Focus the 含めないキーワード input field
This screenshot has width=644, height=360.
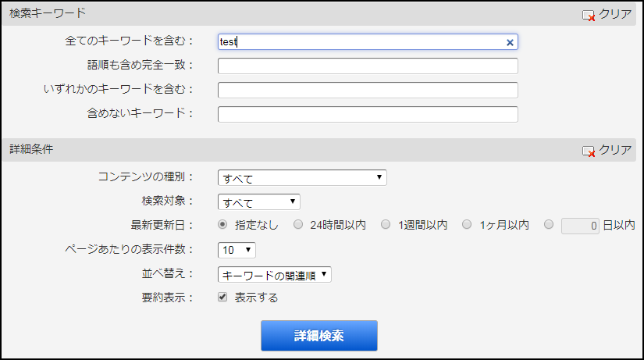pos(368,115)
